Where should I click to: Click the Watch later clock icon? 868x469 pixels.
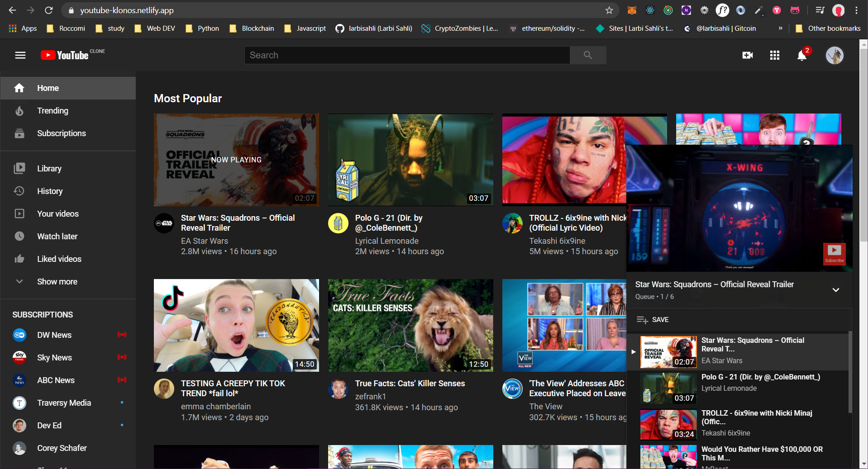coord(19,236)
